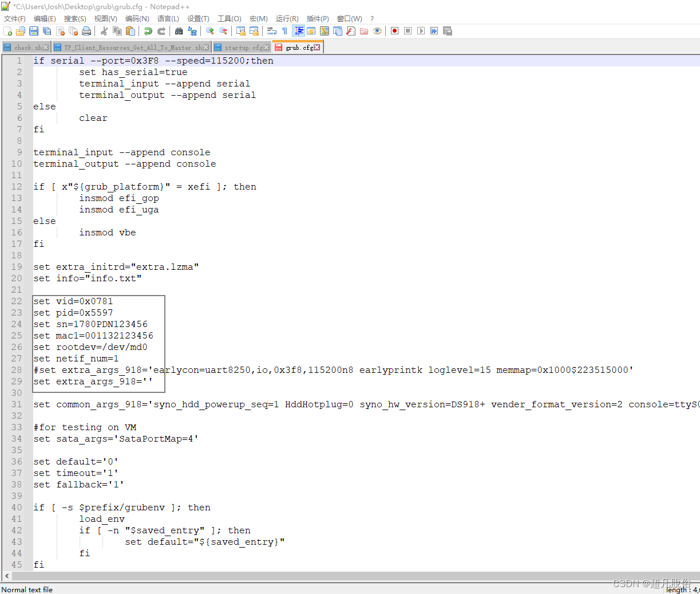Create a new document with the New icon
This screenshot has height=594, width=700.
7,31
